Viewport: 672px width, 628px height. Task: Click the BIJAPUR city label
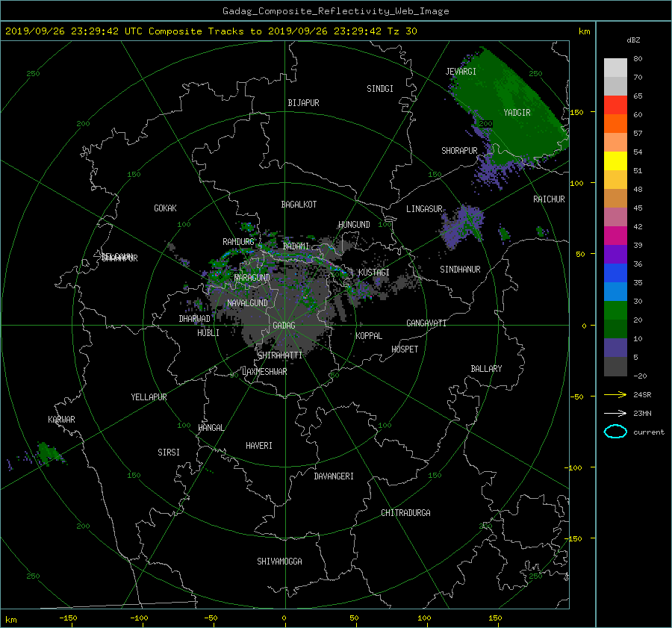[303, 103]
